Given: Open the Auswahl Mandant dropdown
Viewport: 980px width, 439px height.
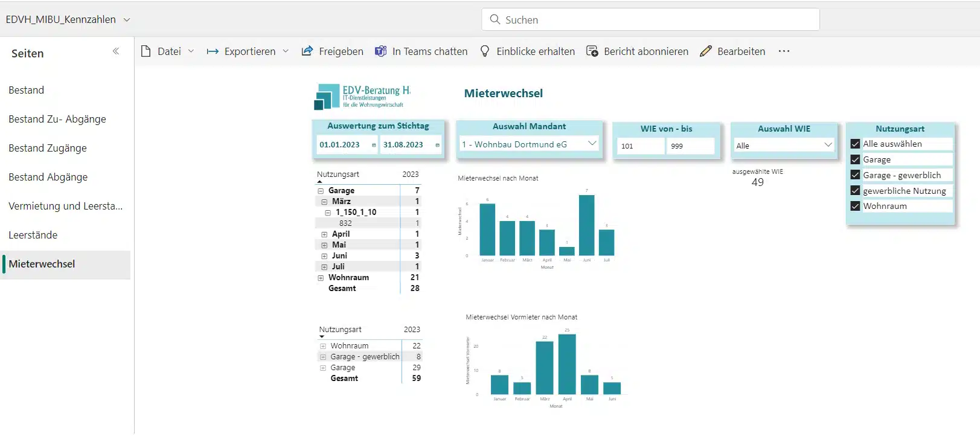Looking at the screenshot, I should pos(592,144).
